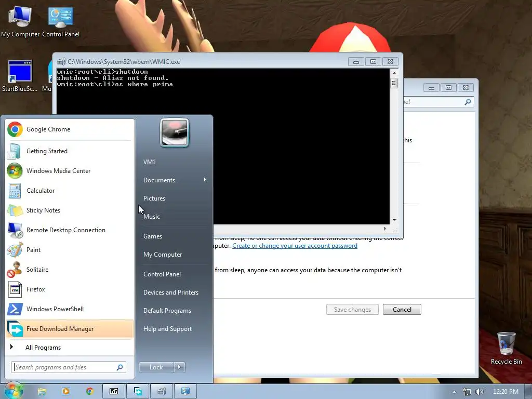The height and width of the screenshot is (399, 532).
Task: Click the magnifier in Start search box
Action: coord(120,367)
